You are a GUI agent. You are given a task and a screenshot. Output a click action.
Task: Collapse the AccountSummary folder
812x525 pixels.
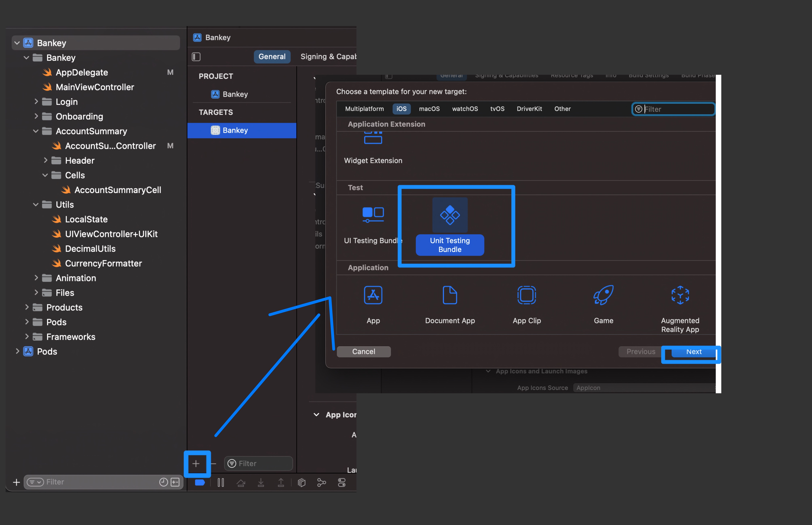36,131
